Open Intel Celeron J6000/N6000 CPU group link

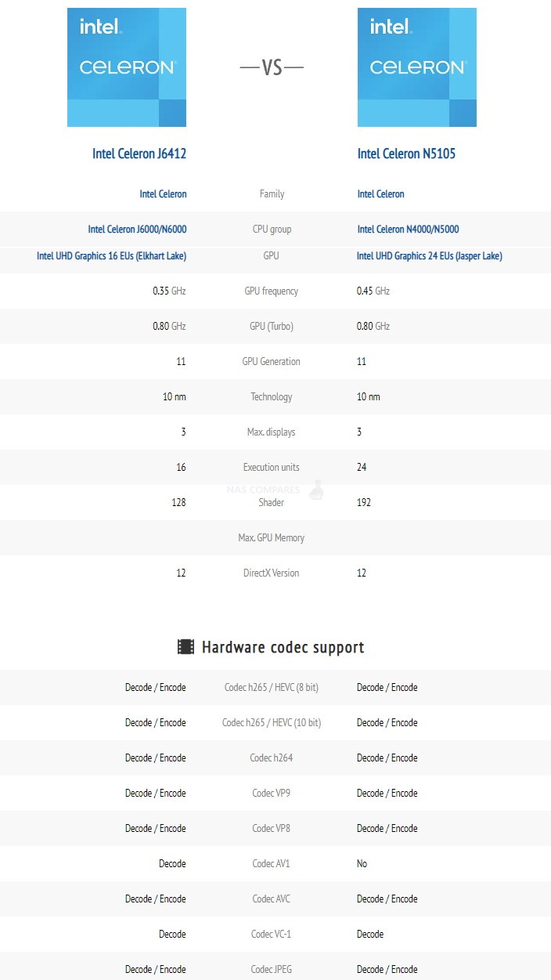[137, 230]
